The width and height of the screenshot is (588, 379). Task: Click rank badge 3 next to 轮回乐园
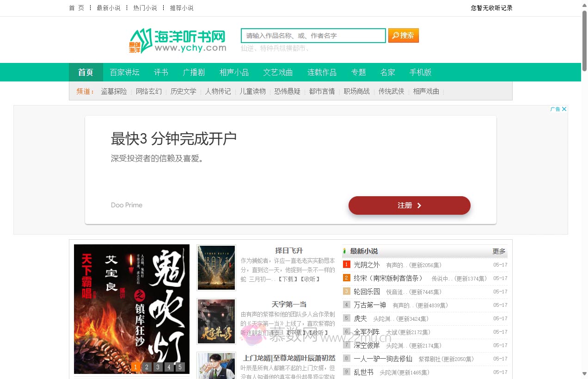tap(346, 292)
